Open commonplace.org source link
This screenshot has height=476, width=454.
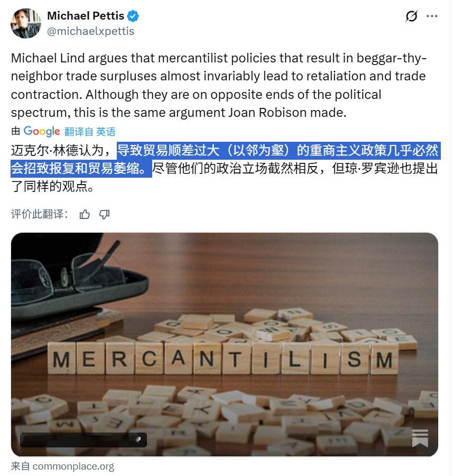coord(72,466)
